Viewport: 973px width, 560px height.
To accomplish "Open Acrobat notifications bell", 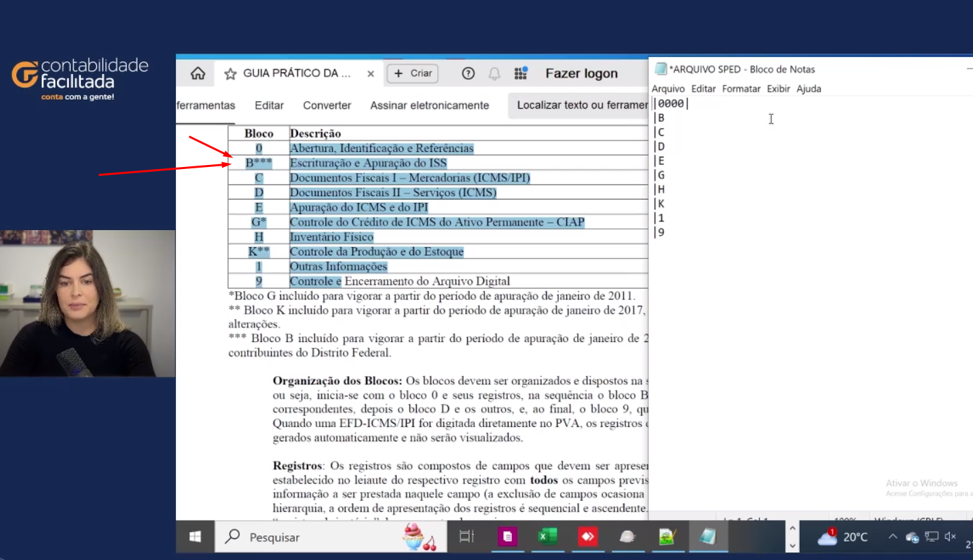I will click(494, 73).
